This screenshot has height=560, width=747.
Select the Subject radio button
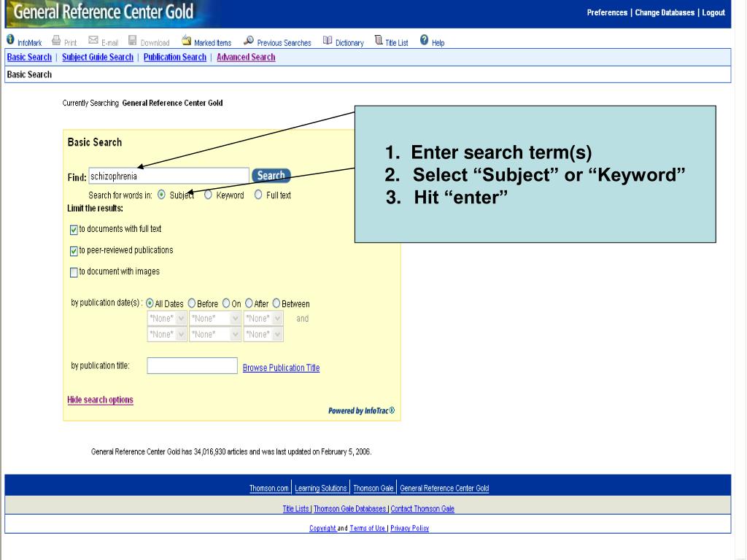161,194
